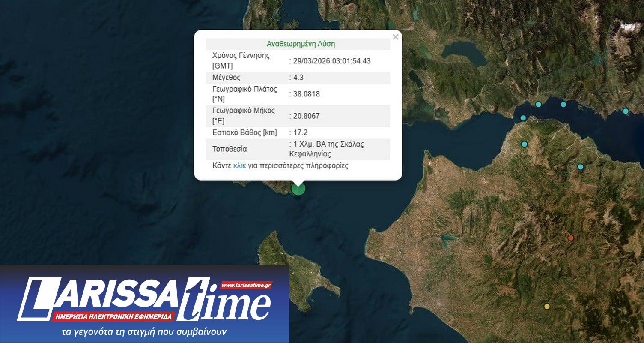This screenshot has width=644, height=343.
Task: Select the yellow earthquake marker on the map
Action: 546,306
